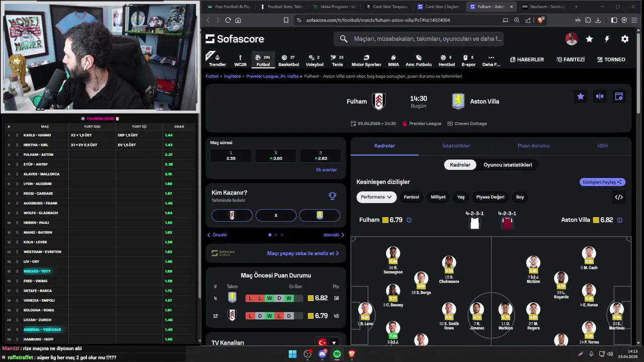Vote for a Fulham win in Kim Kazanır
Viewport: 644px width, 362px height.
click(x=232, y=215)
